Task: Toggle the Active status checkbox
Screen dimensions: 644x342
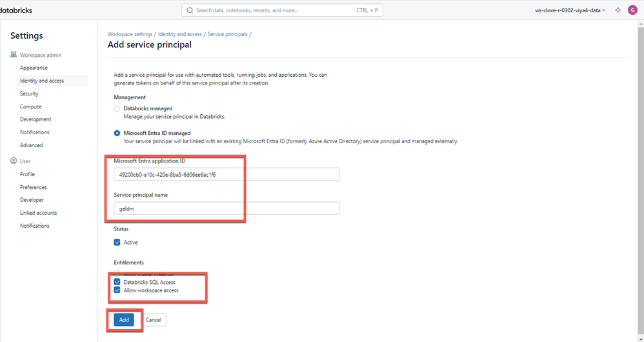Action: click(x=117, y=243)
